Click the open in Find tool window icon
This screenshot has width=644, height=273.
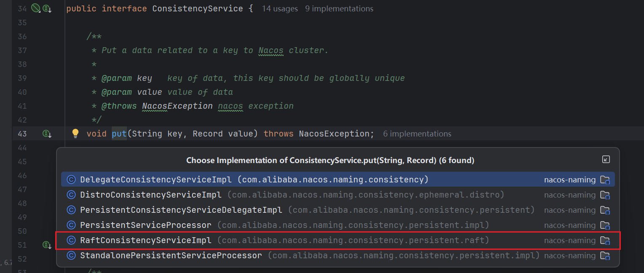click(606, 159)
